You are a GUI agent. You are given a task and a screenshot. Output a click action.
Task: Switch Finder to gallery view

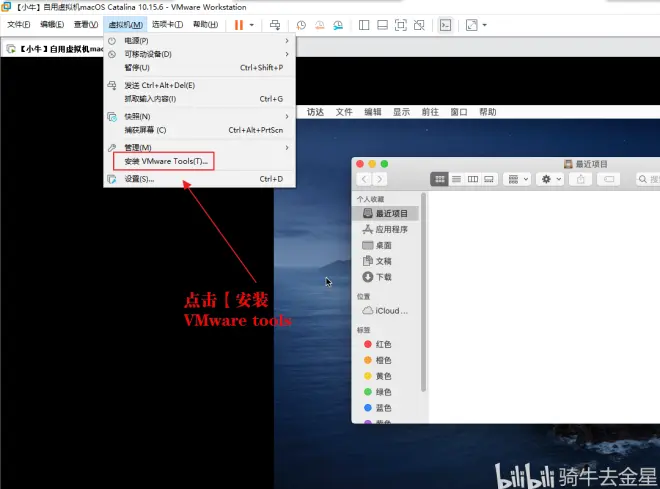[x=489, y=179]
